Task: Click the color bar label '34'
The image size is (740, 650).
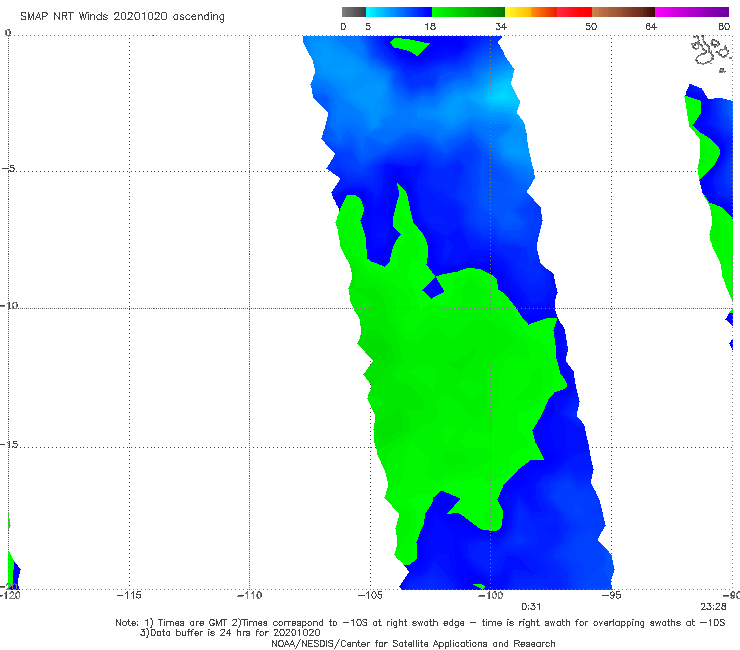Action: pyautogui.click(x=501, y=26)
